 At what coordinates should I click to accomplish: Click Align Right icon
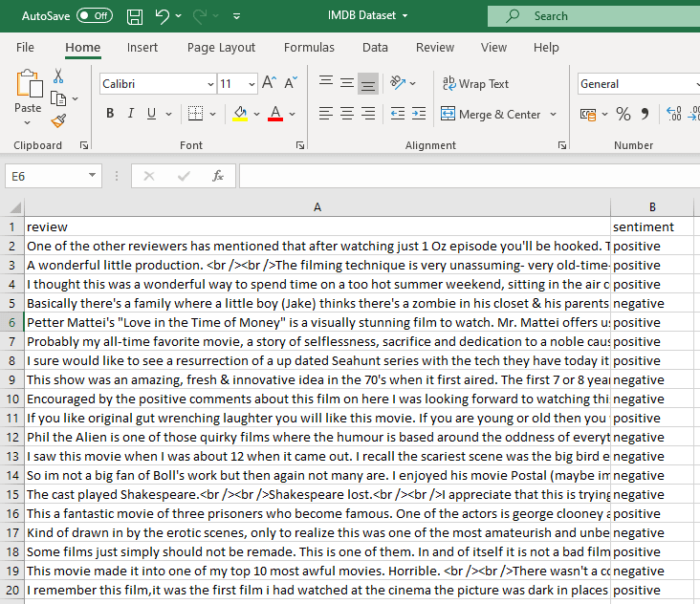click(368, 114)
